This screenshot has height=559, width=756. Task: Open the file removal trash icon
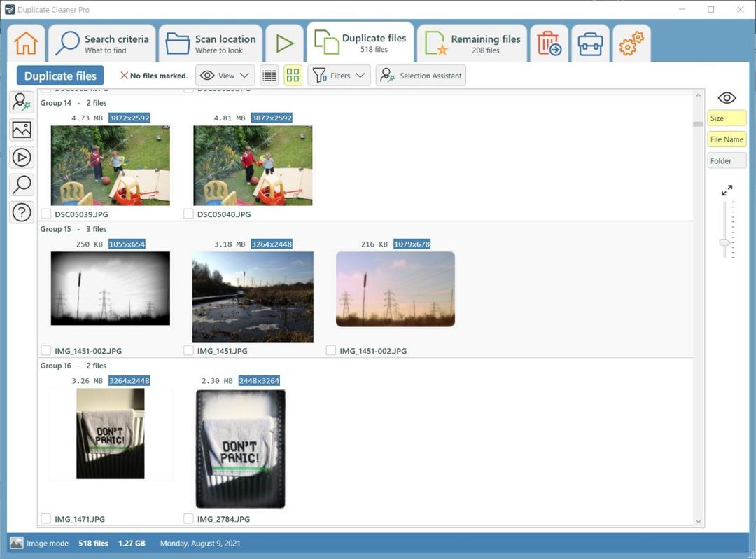(x=549, y=43)
